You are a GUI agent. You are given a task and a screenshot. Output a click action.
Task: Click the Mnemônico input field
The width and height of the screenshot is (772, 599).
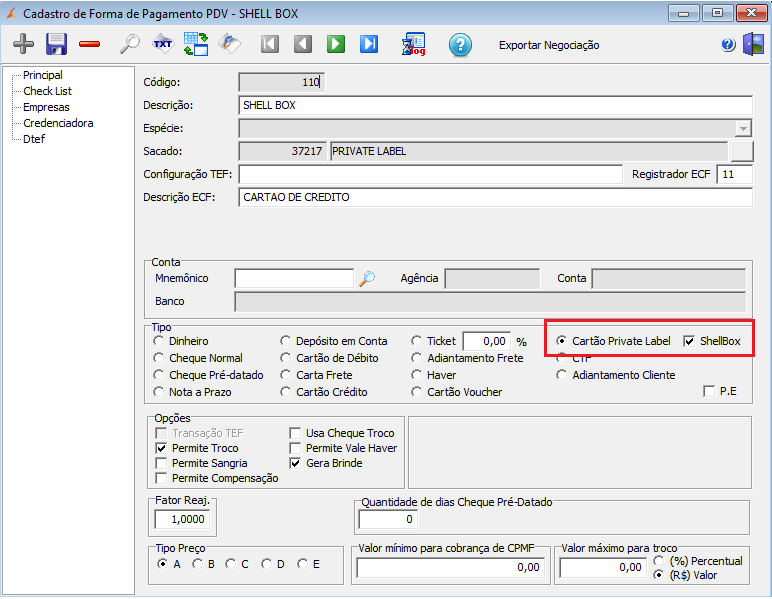tap(294, 279)
